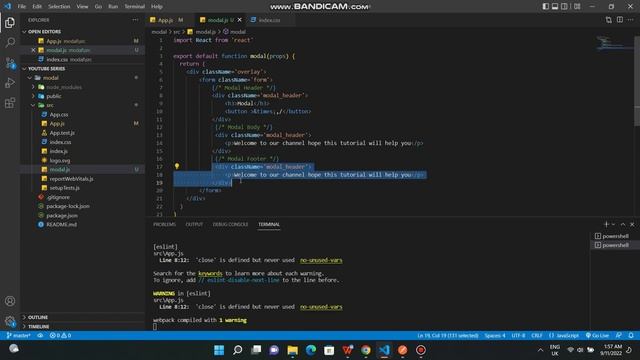Image resolution: width=640 pixels, height=360 pixels.
Task: Open the Selection menu
Action: [x=59, y=7]
